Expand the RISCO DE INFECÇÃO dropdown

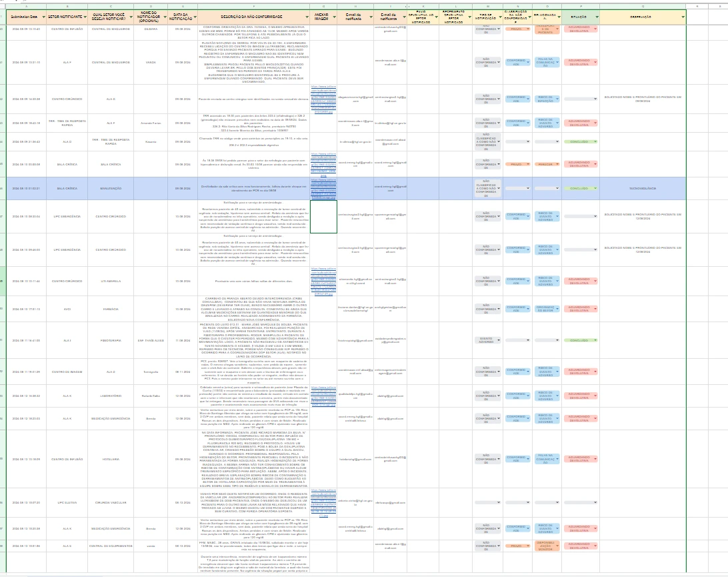tap(547, 97)
